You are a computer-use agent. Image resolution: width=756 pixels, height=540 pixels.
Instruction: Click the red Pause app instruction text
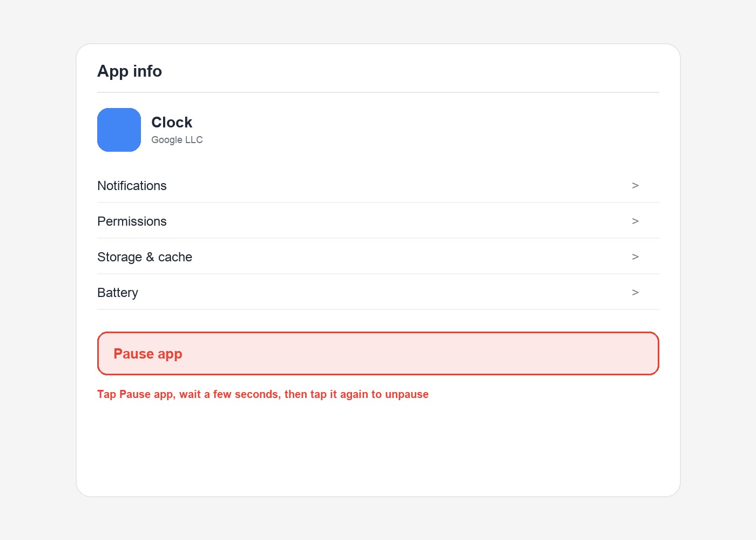point(263,394)
